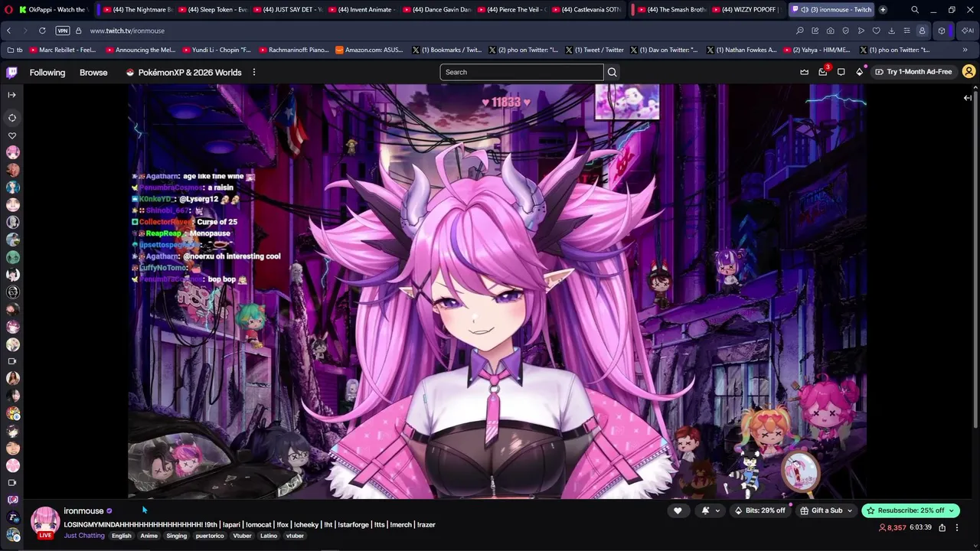Open the Just Chatting category link
This screenshot has height=551, width=980.
[x=84, y=536]
